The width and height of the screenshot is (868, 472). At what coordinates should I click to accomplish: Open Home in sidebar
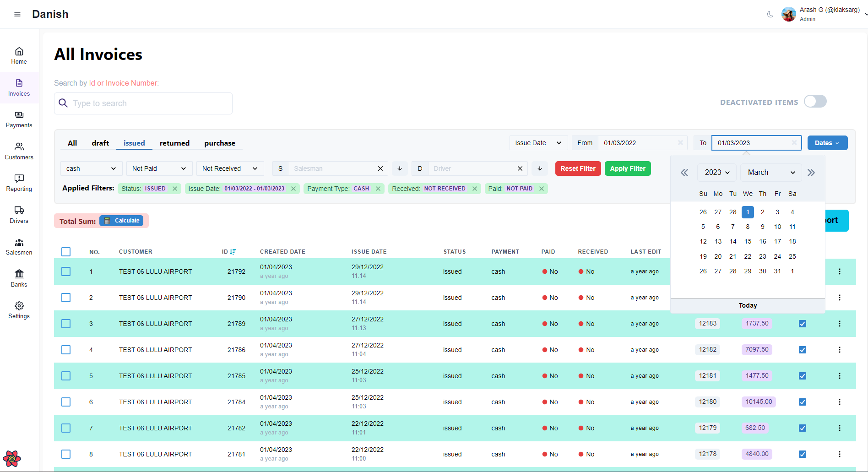19,56
